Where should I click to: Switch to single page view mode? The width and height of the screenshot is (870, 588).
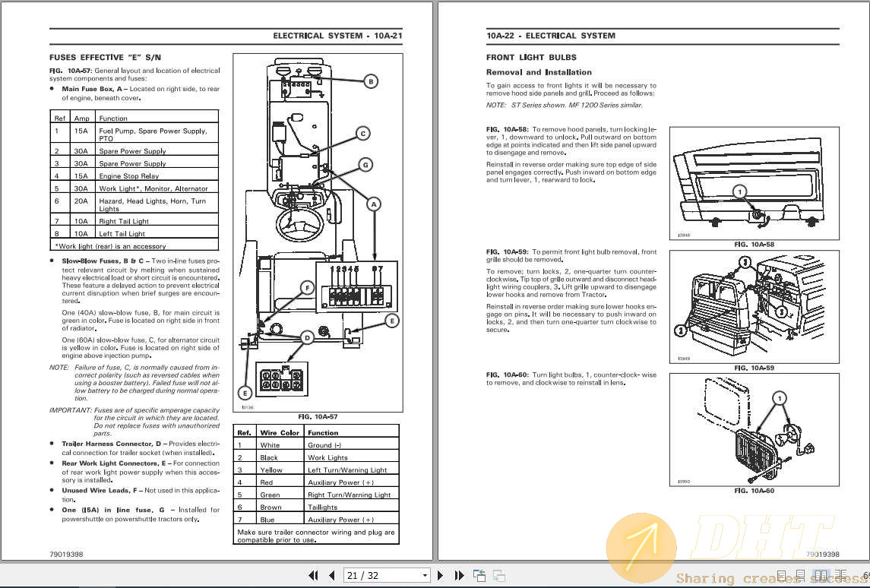pyautogui.click(x=781, y=575)
